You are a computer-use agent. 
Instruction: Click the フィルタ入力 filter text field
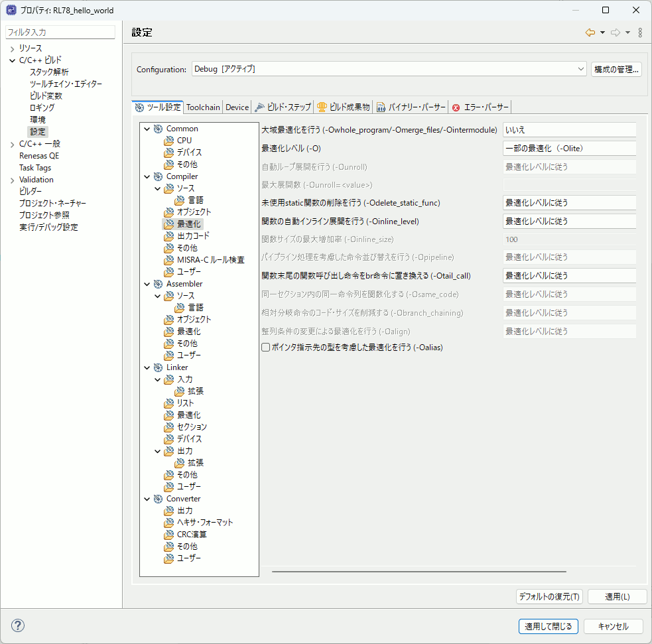60,32
